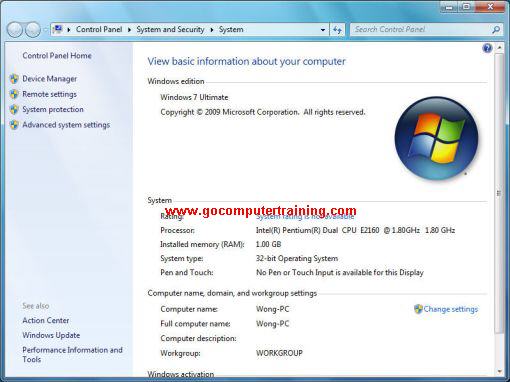Click the vertical scrollbar thumb
Image resolution: width=510 pixels, height=382 pixels.
click(x=499, y=193)
